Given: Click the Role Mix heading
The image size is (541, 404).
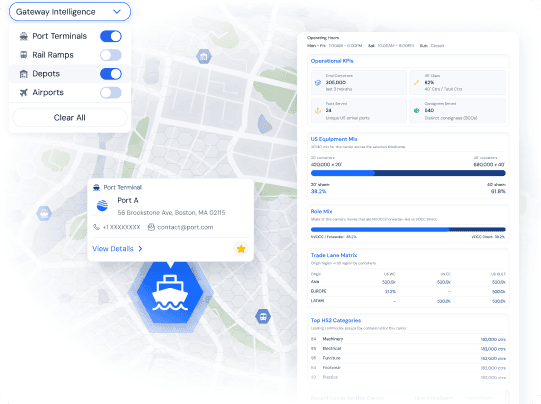Looking at the screenshot, I should [x=321, y=211].
